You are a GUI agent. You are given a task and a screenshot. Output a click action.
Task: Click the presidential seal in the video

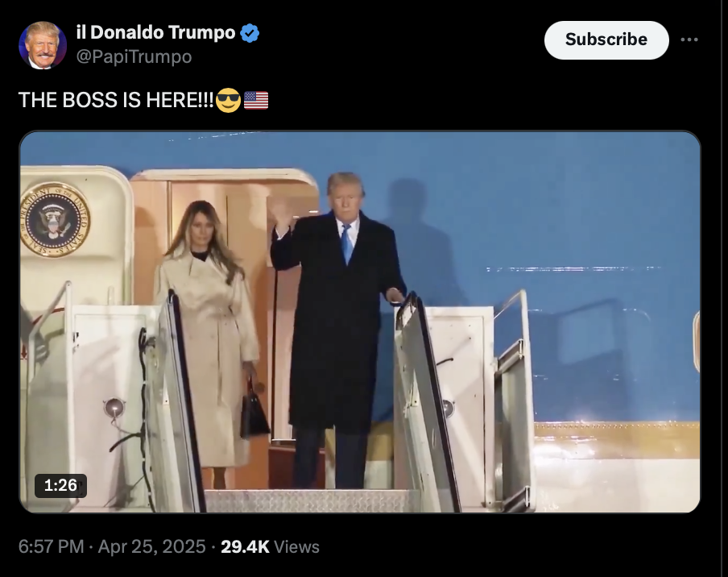tap(54, 220)
